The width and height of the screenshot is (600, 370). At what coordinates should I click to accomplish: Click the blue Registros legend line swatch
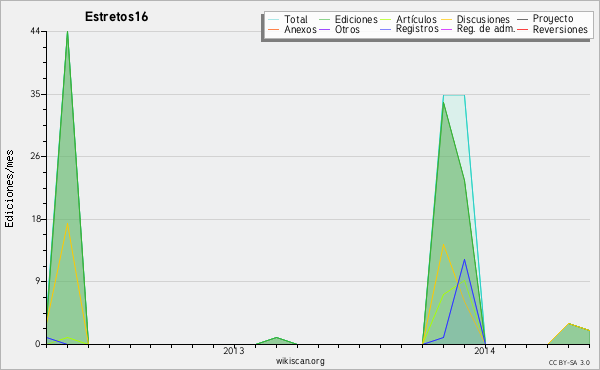pyautogui.click(x=385, y=30)
